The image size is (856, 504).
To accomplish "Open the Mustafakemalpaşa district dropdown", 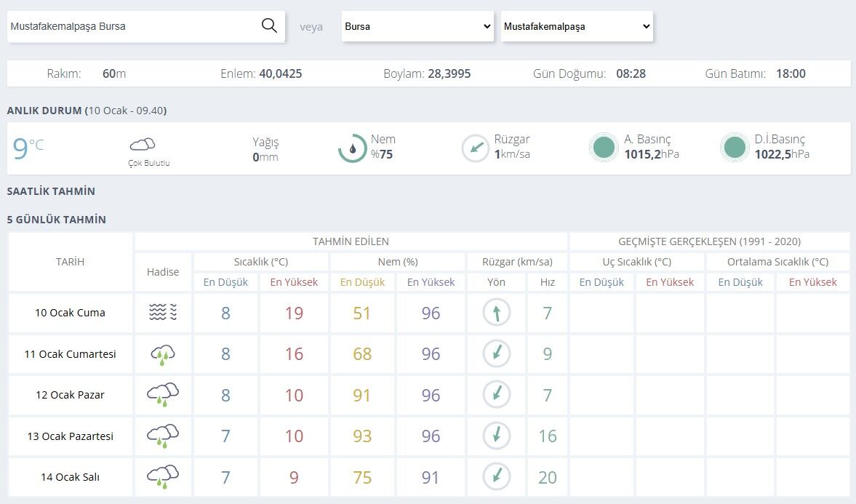I will click(x=576, y=26).
